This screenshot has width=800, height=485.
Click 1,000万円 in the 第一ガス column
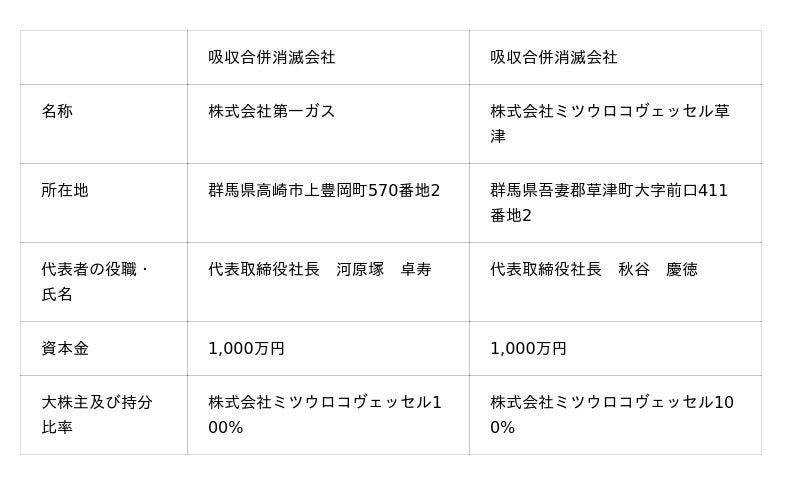coord(246,349)
